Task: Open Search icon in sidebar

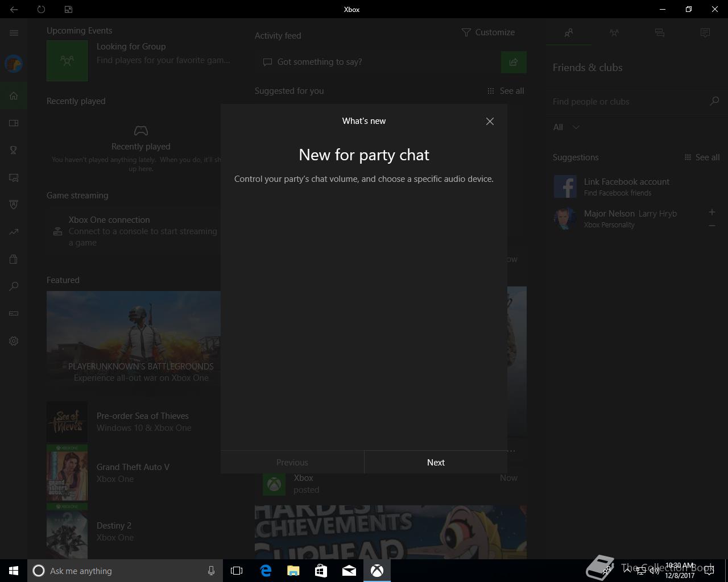Action: pos(14,286)
